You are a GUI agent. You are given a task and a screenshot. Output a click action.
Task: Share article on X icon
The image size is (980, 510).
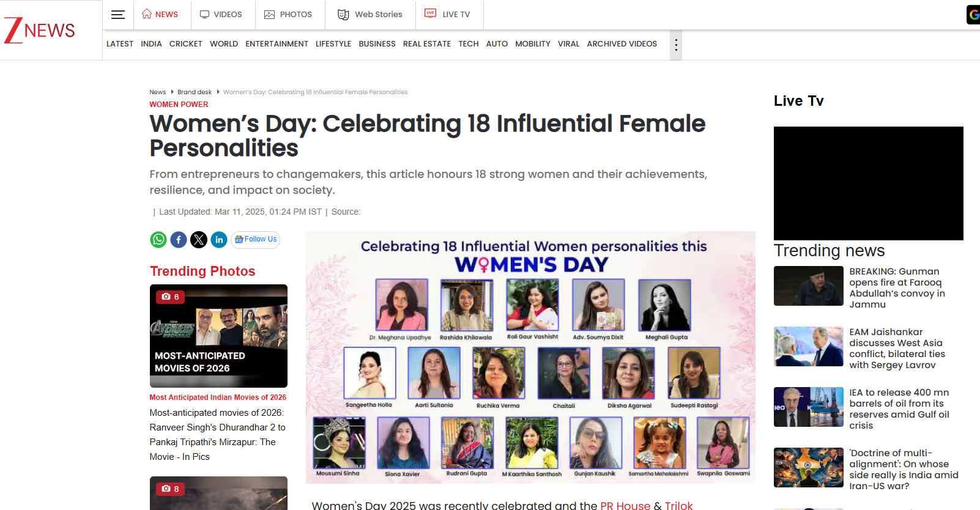coord(199,240)
